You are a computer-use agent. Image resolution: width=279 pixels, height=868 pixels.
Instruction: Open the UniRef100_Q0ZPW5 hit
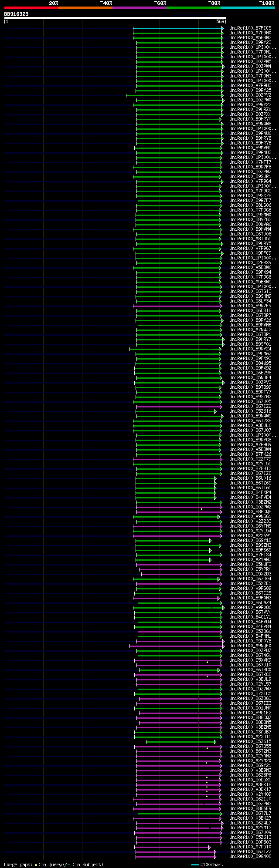(x=250, y=62)
